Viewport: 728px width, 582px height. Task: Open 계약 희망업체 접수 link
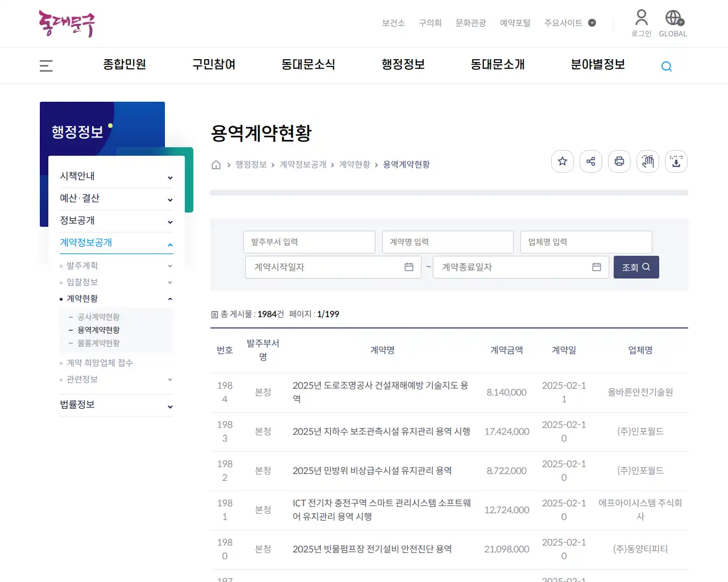click(x=100, y=363)
